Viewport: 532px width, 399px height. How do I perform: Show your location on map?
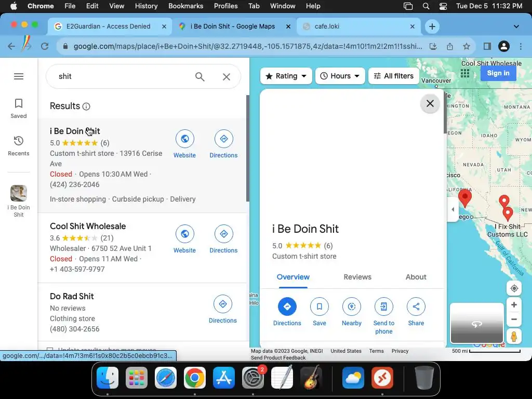point(514,288)
